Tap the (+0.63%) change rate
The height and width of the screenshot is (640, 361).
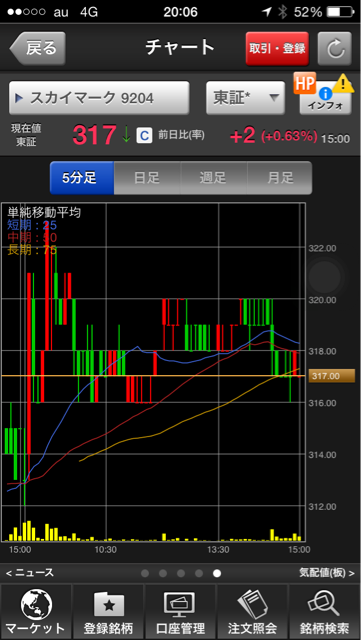(289, 136)
